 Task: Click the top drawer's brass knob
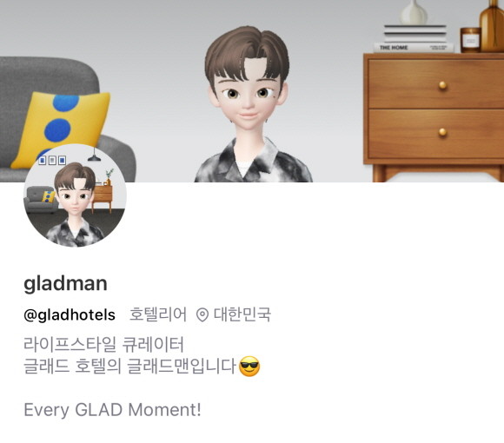coord(443,85)
